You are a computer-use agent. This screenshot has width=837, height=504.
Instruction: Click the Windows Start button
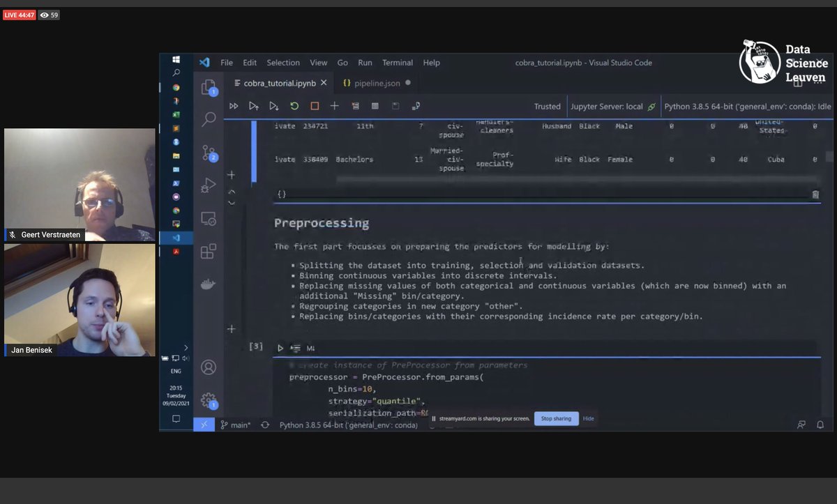click(x=176, y=60)
